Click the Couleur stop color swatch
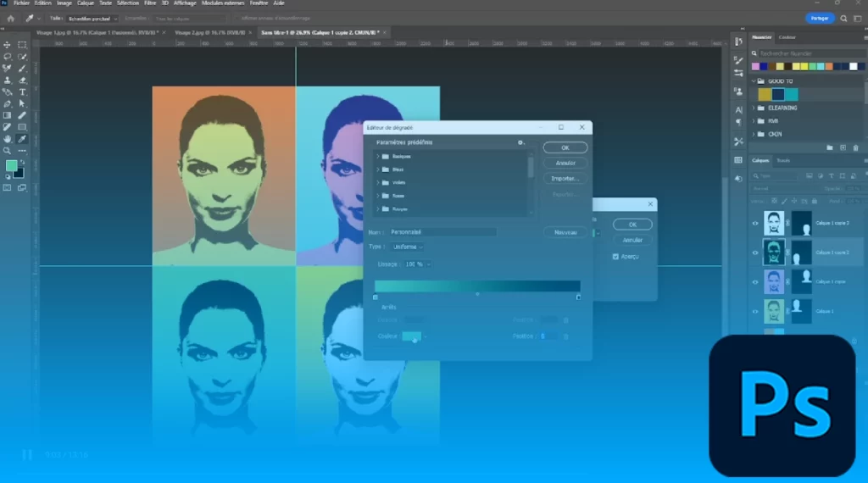This screenshot has height=483, width=868. click(x=411, y=336)
